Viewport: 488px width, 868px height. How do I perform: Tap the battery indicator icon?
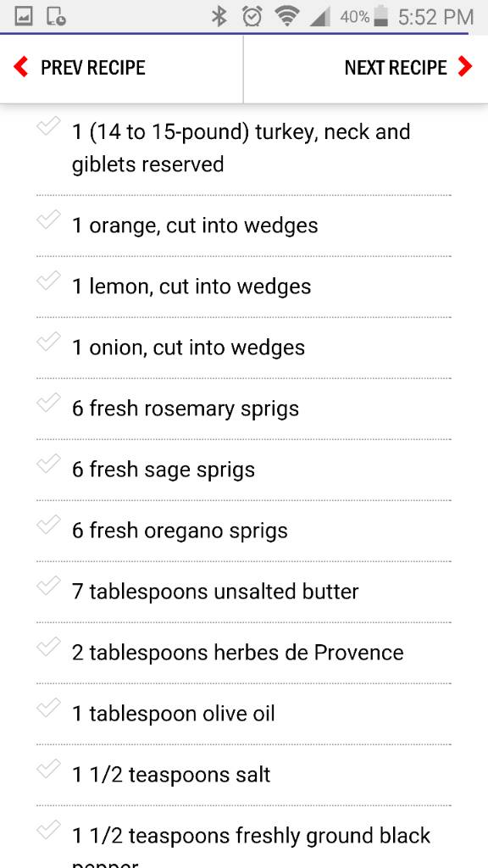point(380,16)
